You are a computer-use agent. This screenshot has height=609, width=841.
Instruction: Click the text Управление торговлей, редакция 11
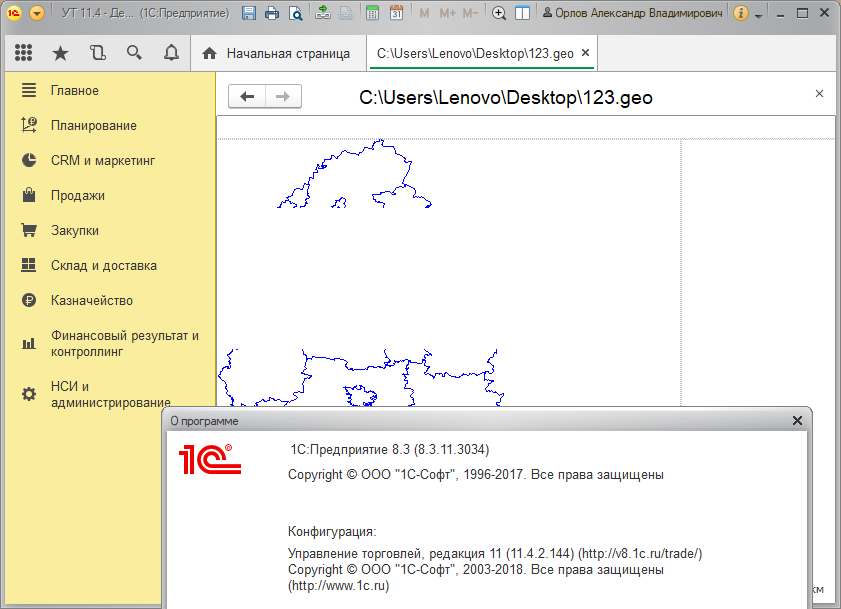(394, 553)
